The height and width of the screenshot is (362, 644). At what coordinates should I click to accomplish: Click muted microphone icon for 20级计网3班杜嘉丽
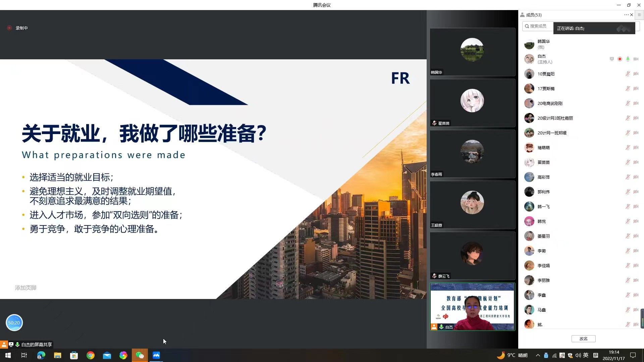click(628, 118)
